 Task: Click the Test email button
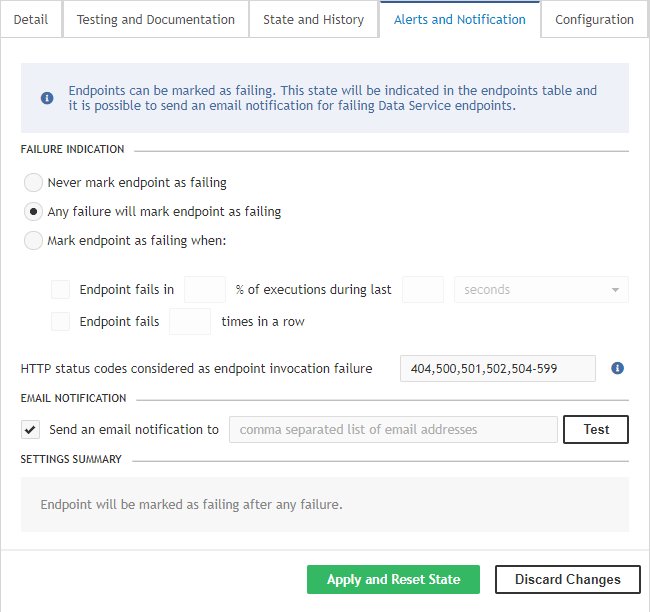click(596, 430)
